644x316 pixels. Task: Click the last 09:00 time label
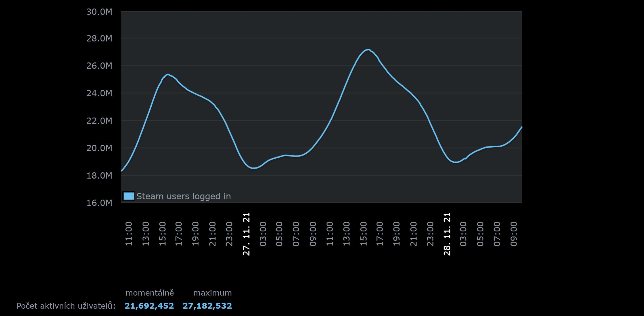click(514, 234)
